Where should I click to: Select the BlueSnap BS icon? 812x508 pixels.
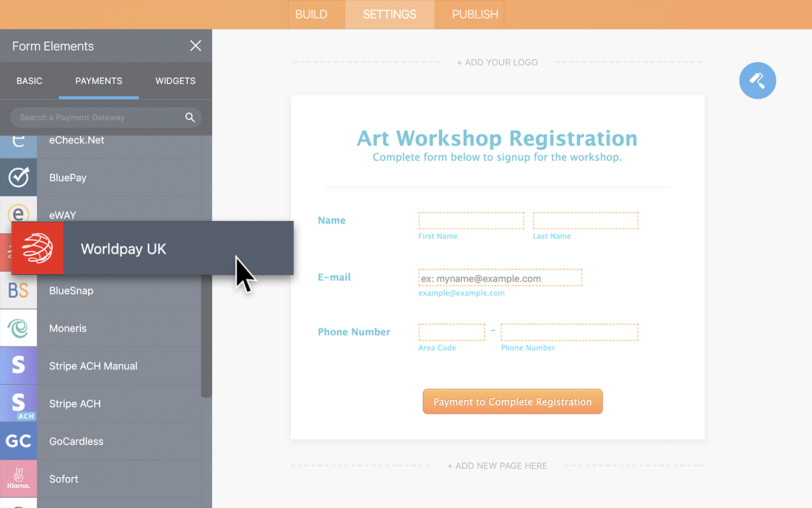(x=18, y=291)
